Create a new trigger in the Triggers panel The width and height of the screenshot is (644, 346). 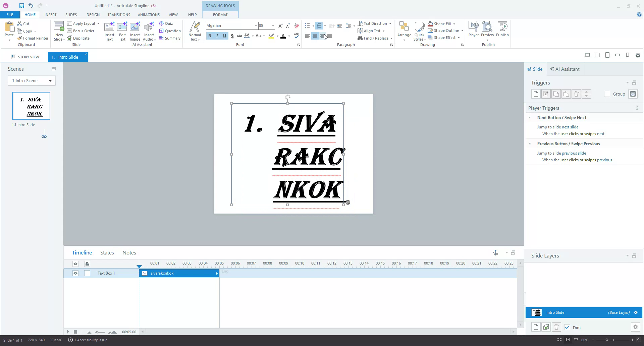coord(536,94)
